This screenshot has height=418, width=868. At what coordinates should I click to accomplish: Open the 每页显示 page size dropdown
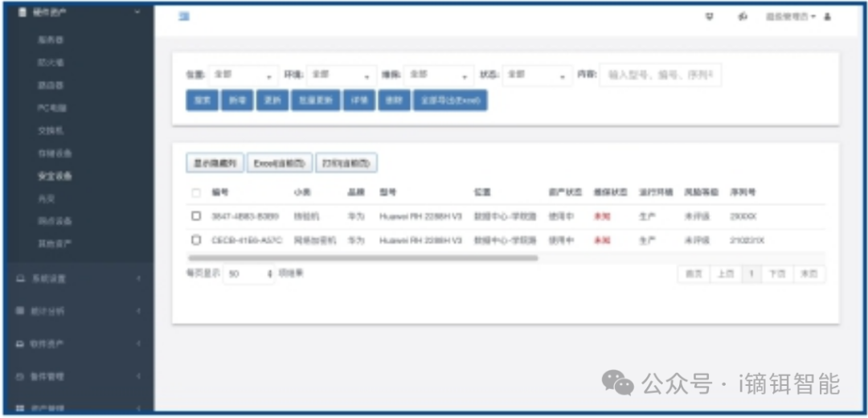coord(249,274)
